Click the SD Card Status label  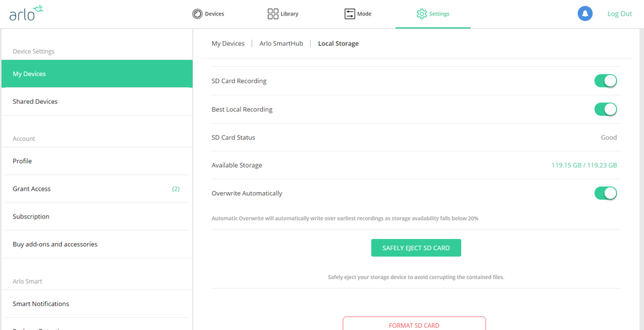(x=233, y=137)
